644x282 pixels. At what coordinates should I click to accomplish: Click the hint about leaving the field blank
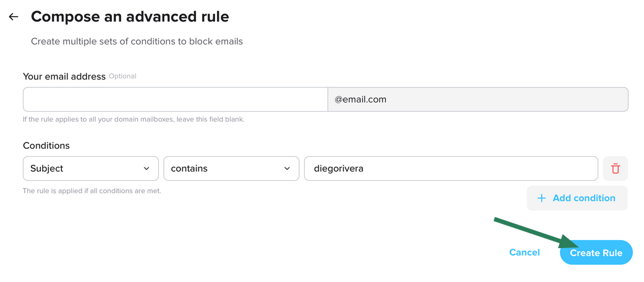click(133, 120)
